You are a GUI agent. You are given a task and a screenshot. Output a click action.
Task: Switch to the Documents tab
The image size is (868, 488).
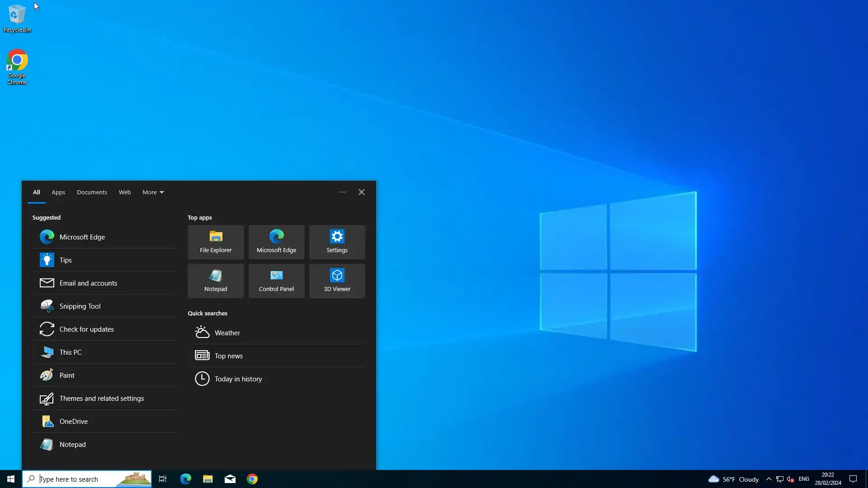(92, 192)
